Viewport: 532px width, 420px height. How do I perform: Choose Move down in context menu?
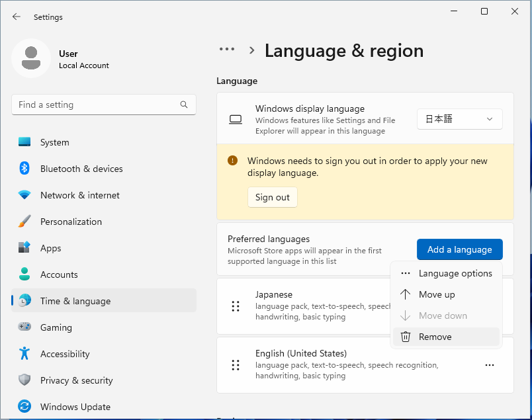pyautogui.click(x=446, y=315)
